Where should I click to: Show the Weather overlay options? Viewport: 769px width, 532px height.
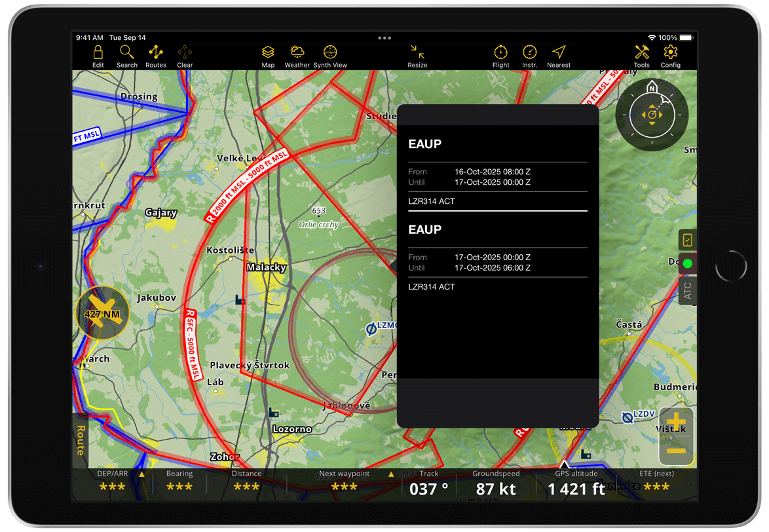297,56
